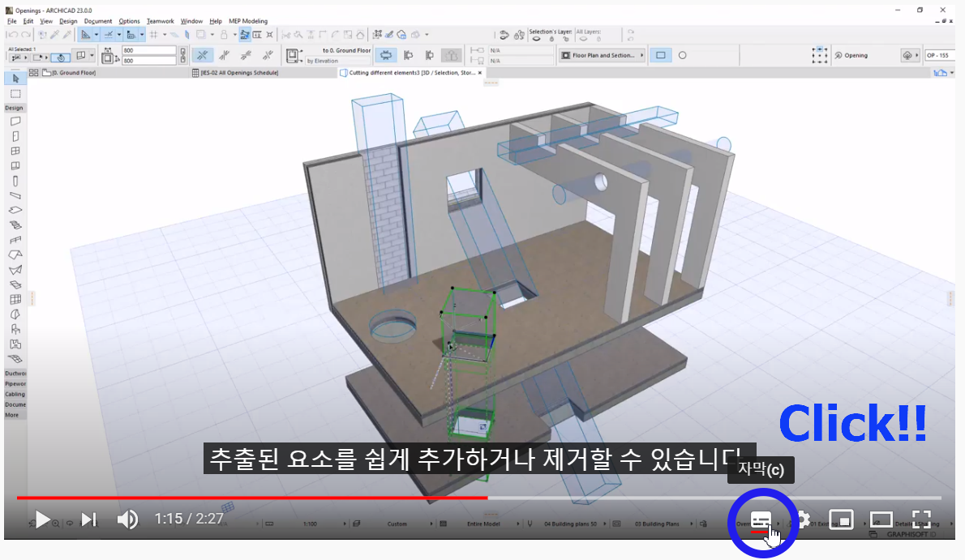Select the Wall tool

pyautogui.click(x=15, y=122)
